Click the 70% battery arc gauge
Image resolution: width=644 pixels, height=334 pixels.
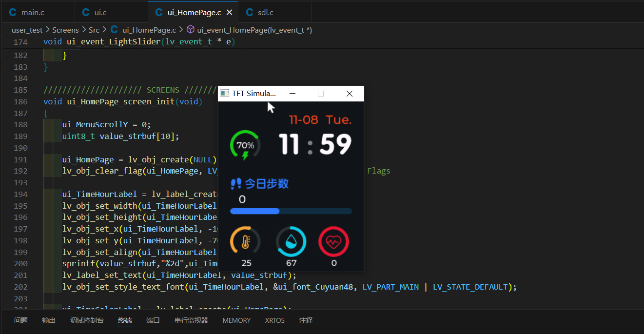[x=245, y=145]
